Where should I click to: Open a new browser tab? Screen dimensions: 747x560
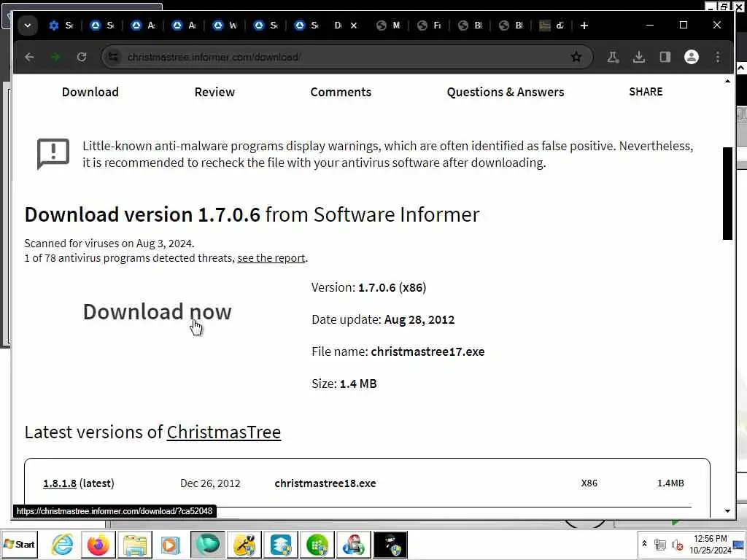pyautogui.click(x=584, y=26)
